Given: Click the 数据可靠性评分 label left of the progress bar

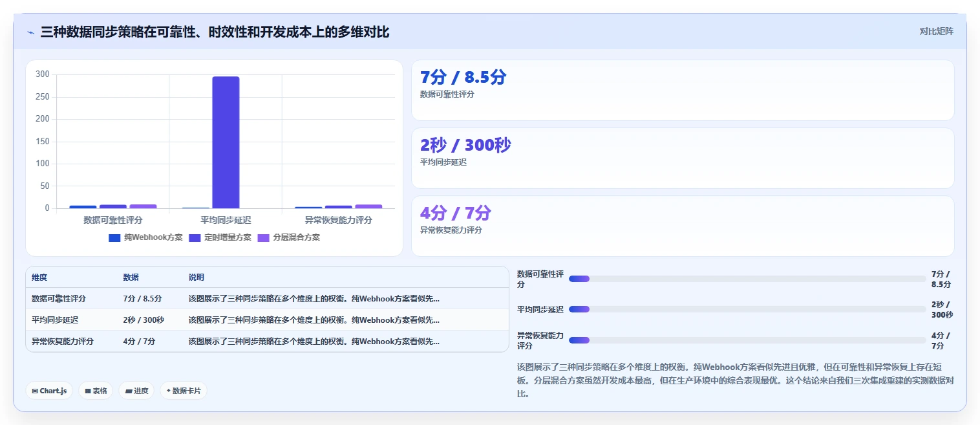Looking at the screenshot, I should click(x=540, y=279).
